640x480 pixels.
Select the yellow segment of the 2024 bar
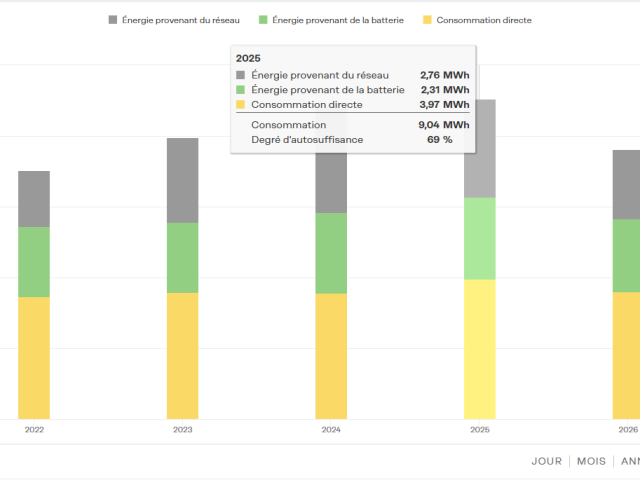pos(331,356)
